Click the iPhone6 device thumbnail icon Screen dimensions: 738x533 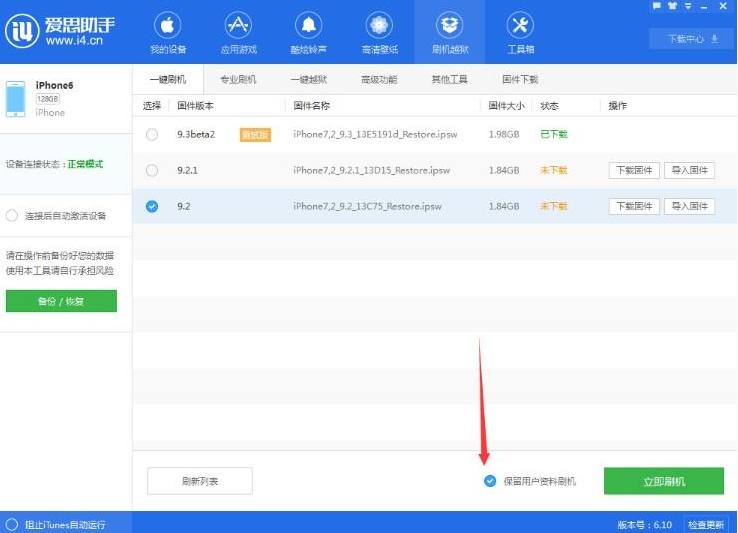17,99
